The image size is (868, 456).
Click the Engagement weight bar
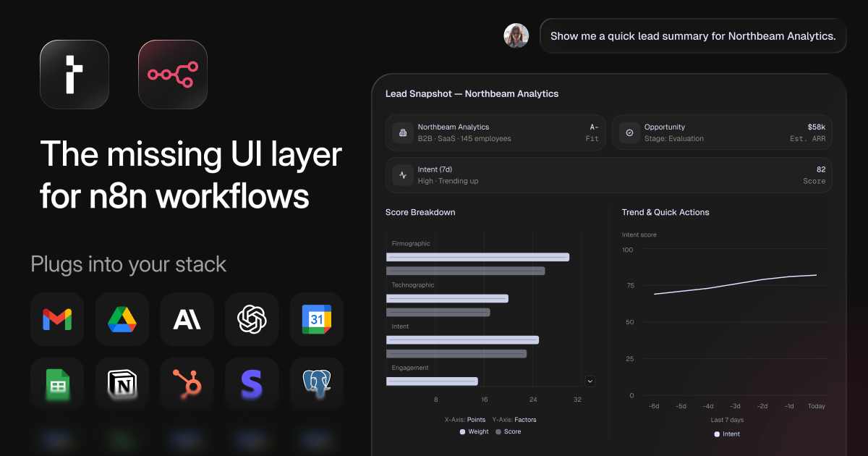(432, 381)
